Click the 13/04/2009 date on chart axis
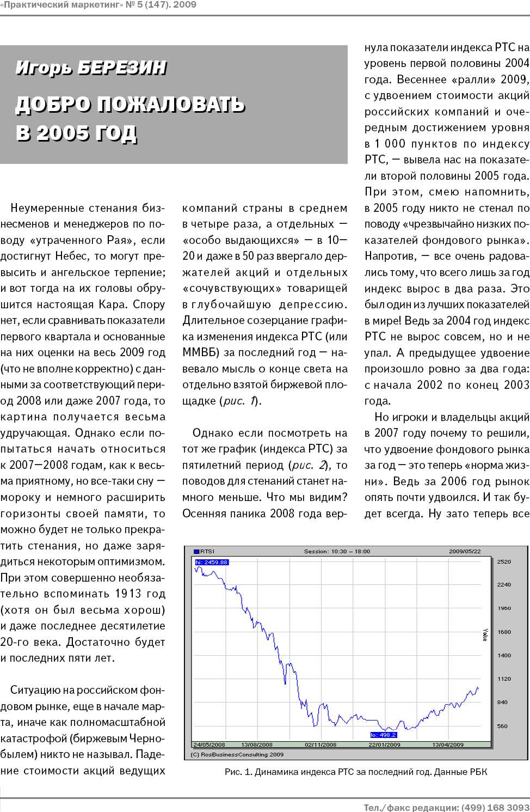This screenshot has height=812, width=530. point(448,744)
